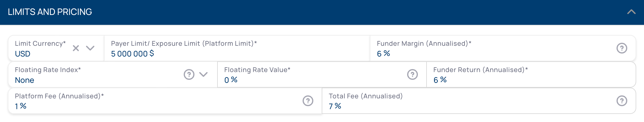644x122 pixels.
Task: Collapse the Limits and Pricing section
Action: (x=631, y=12)
